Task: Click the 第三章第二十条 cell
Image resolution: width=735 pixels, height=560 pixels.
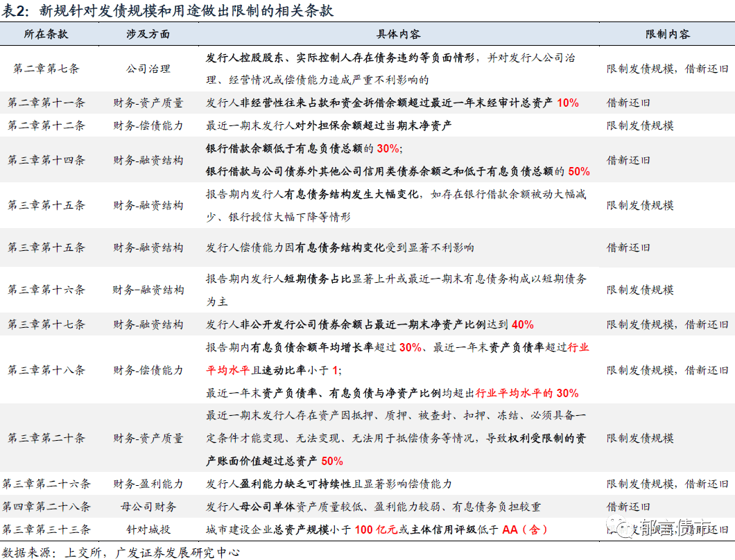Action: pos(46,438)
